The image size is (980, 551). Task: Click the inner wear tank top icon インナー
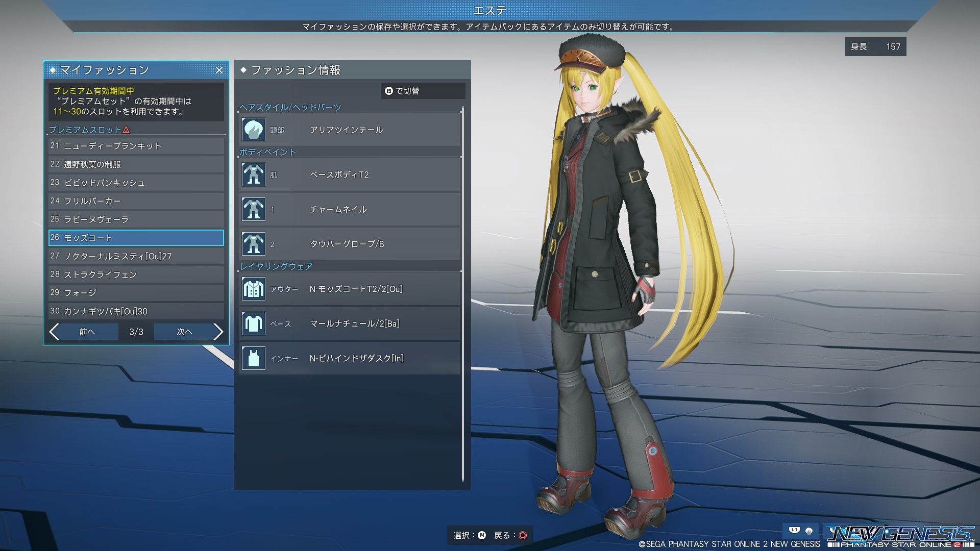tap(253, 358)
